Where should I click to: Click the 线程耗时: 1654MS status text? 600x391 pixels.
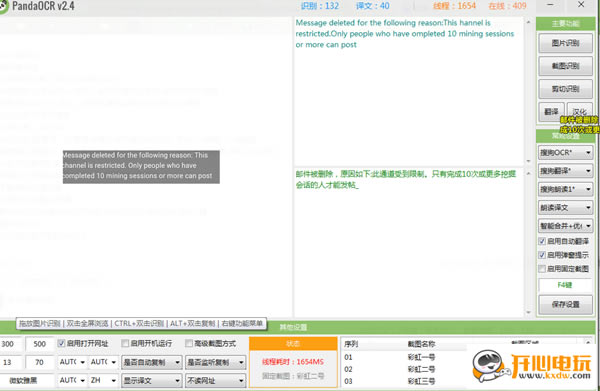tap(293, 362)
